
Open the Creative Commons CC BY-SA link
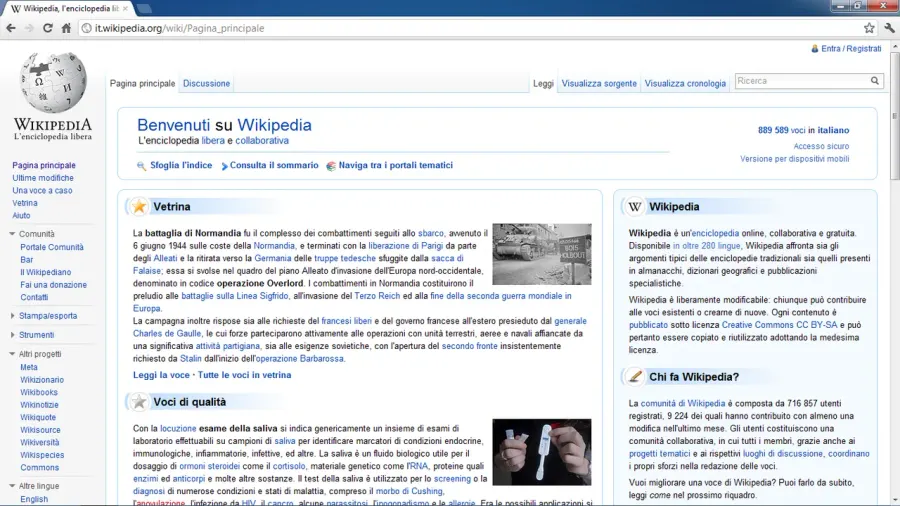pyautogui.click(x=779, y=325)
